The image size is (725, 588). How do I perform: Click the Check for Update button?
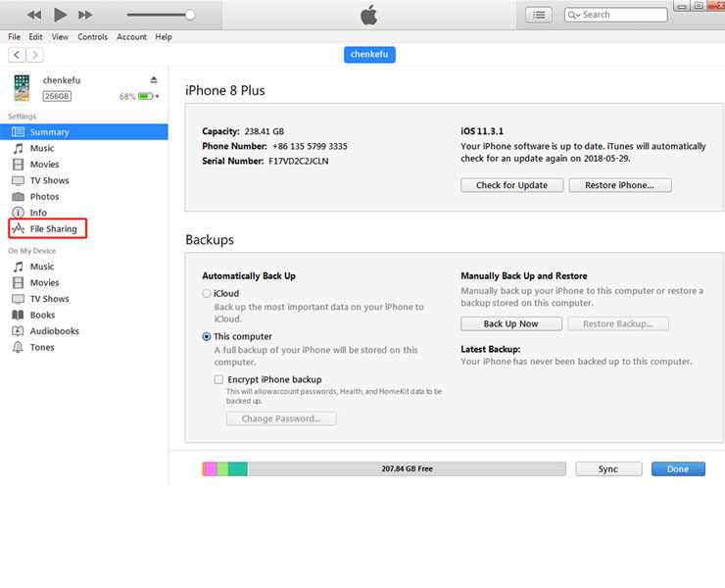pos(511,185)
